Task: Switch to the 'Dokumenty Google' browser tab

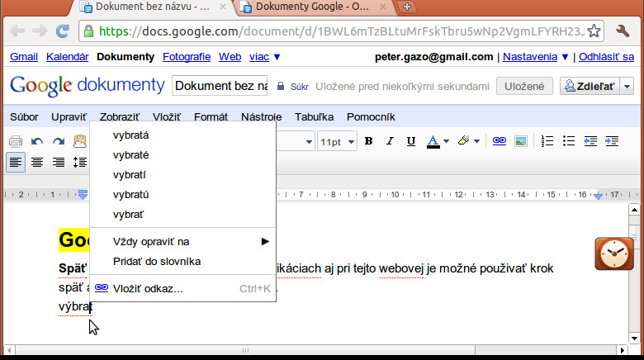Action: (313, 7)
